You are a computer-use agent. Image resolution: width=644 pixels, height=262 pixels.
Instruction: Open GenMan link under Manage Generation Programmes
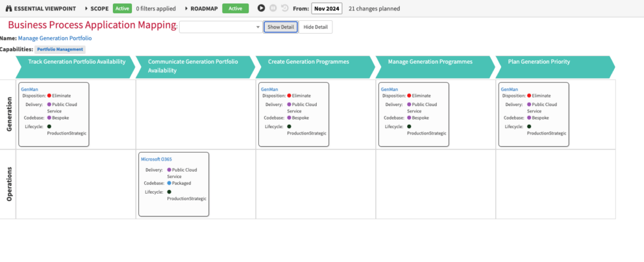click(x=390, y=89)
